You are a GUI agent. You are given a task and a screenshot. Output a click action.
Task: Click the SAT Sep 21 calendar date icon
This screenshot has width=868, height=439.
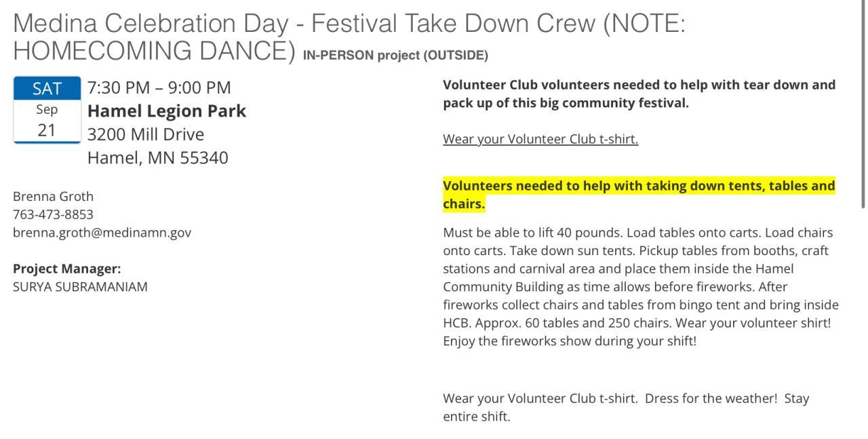click(47, 109)
